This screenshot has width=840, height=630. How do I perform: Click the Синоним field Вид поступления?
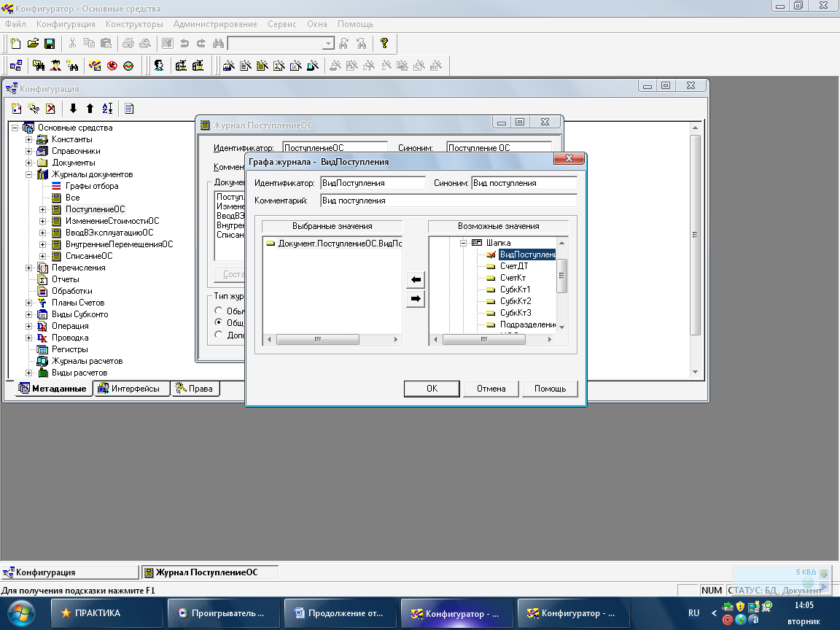tap(524, 183)
